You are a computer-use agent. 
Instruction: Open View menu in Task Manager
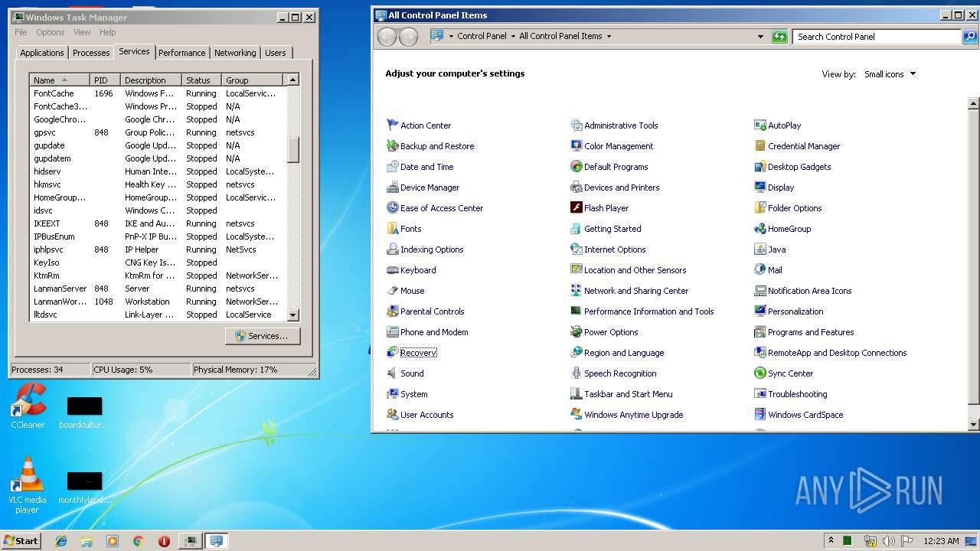(x=82, y=32)
